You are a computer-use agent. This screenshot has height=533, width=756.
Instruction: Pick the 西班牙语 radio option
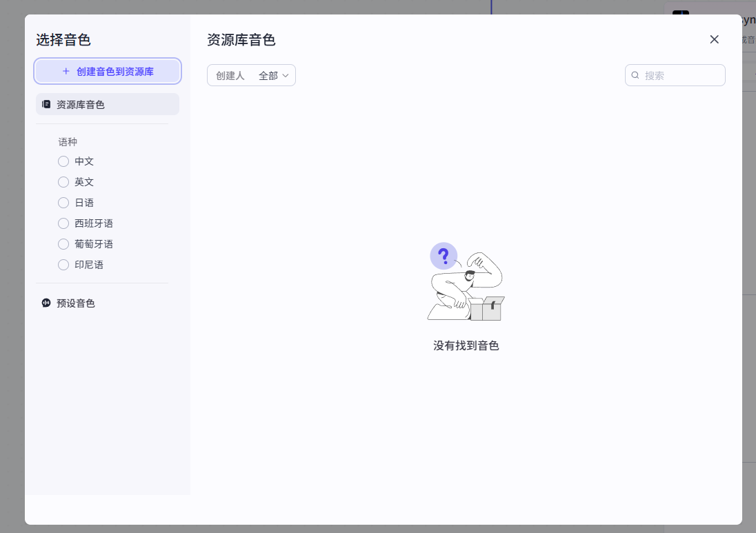63,223
